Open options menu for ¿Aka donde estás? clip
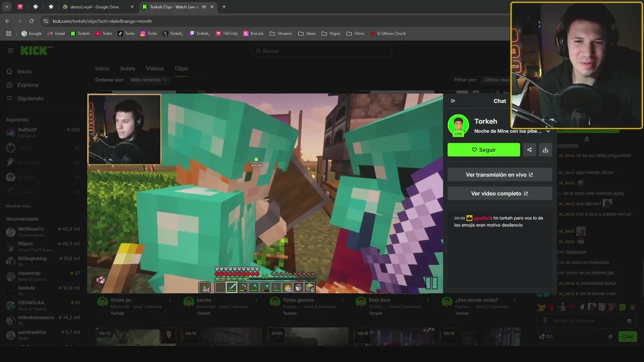The height and width of the screenshot is (362, 644). 514,301
